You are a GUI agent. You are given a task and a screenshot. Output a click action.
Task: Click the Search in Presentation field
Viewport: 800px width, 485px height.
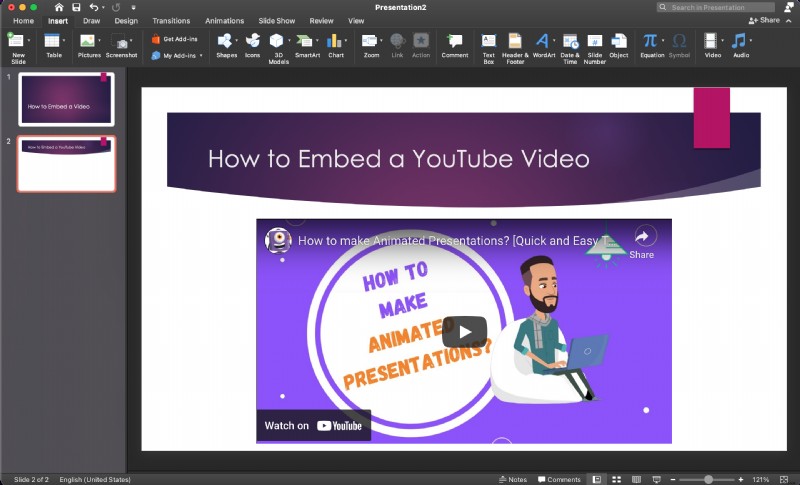pyautogui.click(x=715, y=7)
